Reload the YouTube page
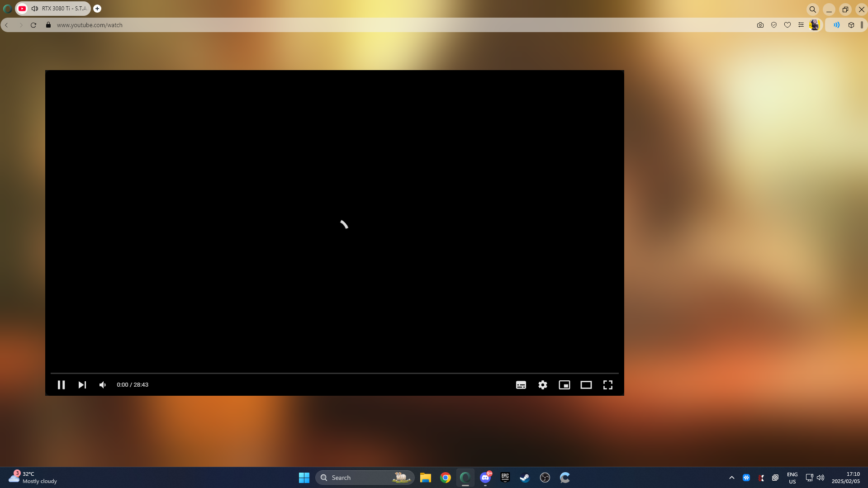The height and width of the screenshot is (488, 868). coord(33,25)
